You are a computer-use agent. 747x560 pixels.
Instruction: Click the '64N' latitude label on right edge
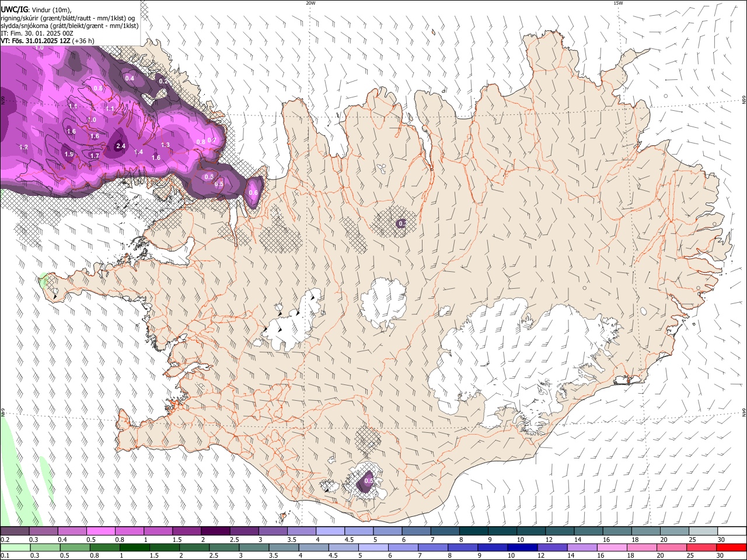(744, 412)
